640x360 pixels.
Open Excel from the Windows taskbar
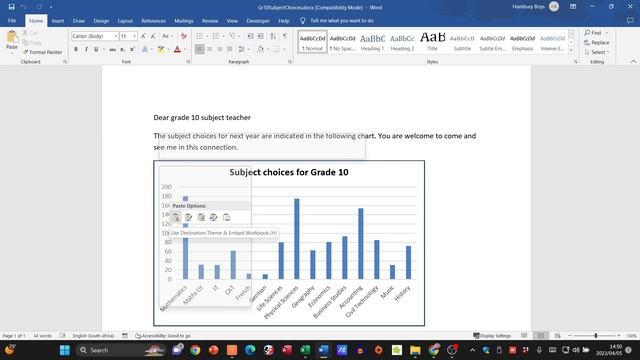tap(305, 350)
